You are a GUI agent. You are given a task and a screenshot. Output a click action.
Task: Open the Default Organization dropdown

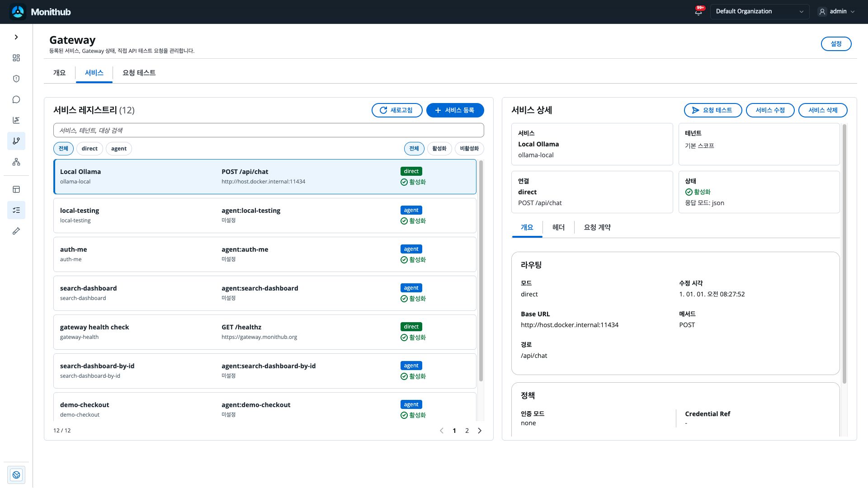[x=759, y=12]
